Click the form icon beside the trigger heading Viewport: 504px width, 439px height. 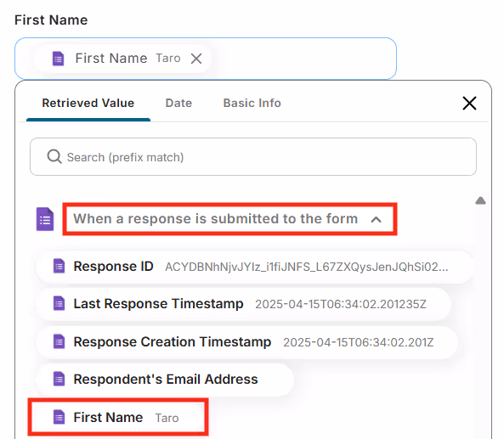click(x=45, y=219)
